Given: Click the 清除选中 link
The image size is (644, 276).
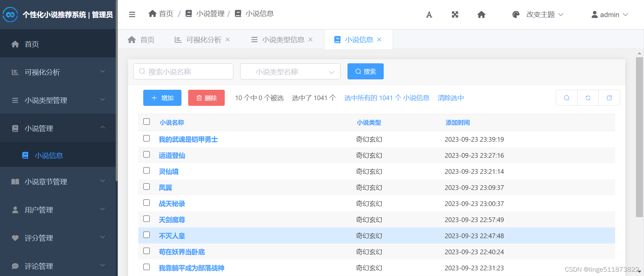Looking at the screenshot, I should [x=451, y=98].
